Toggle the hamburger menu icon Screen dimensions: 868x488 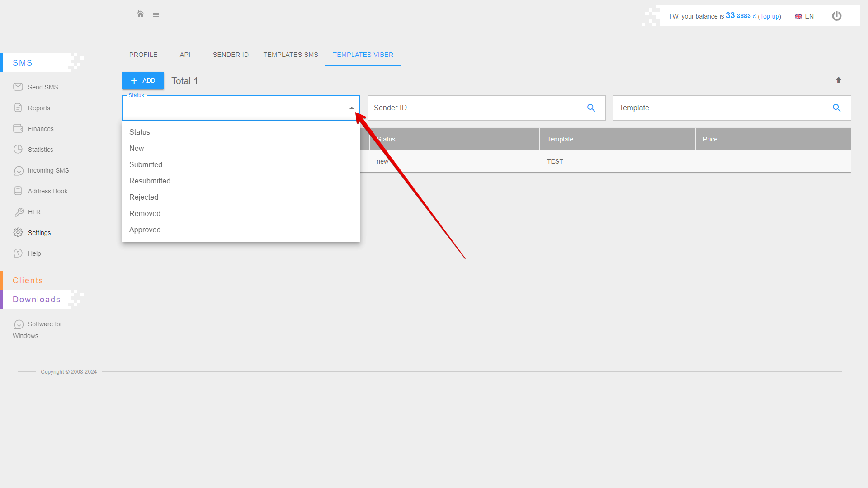click(x=156, y=15)
